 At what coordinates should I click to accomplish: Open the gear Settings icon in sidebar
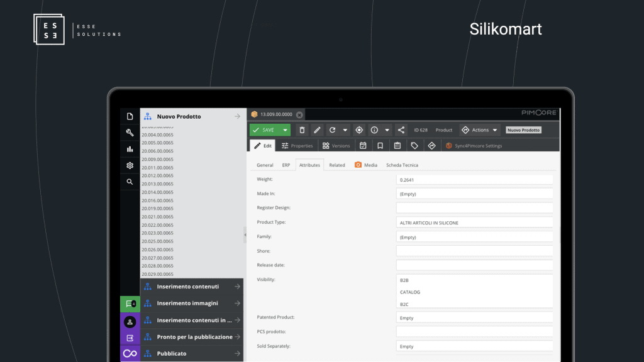pos(130,165)
